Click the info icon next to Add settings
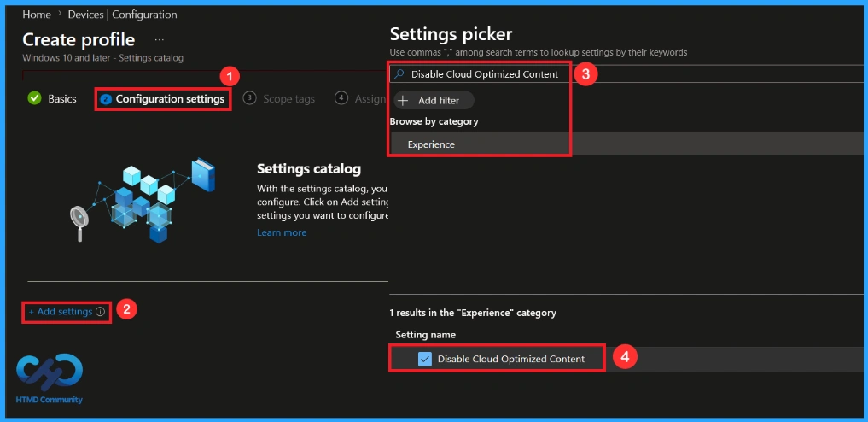The image size is (868, 422). [100, 312]
